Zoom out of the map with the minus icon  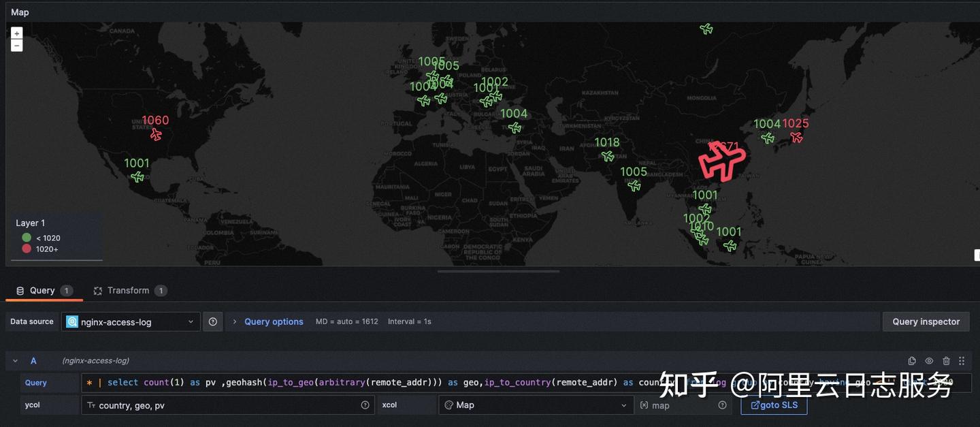(16, 45)
